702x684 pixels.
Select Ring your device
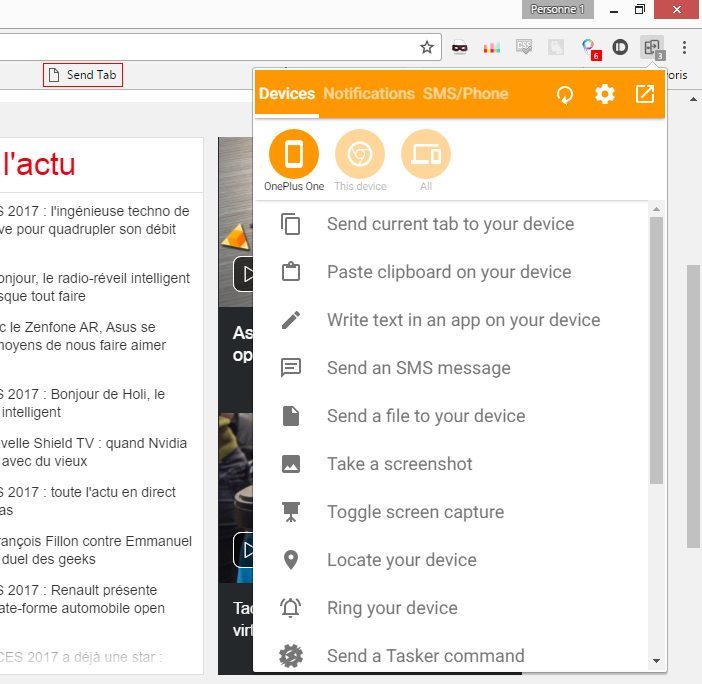[392, 608]
